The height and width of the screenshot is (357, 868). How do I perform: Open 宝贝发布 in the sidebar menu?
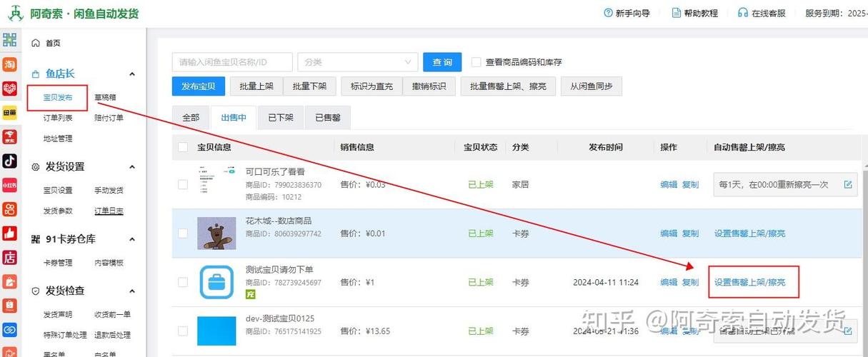[58, 98]
